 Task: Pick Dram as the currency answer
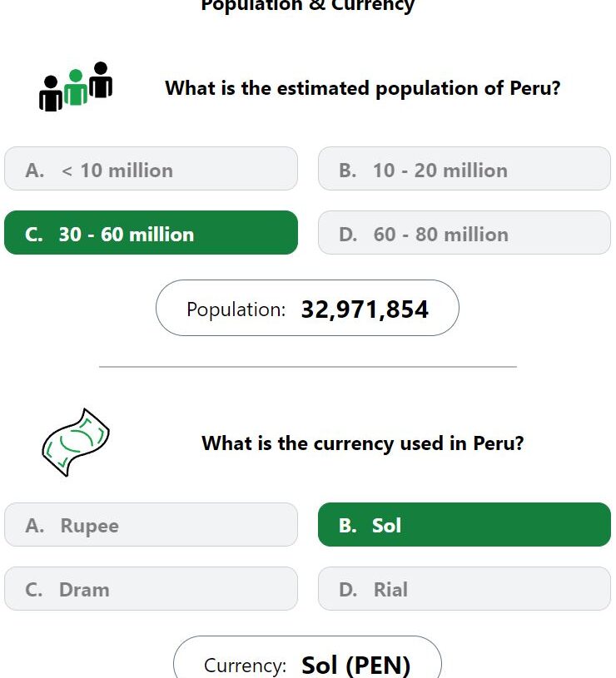pyautogui.click(x=151, y=588)
